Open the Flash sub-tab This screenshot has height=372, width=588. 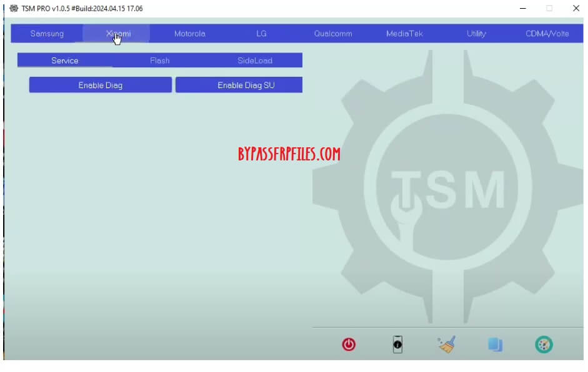coord(159,61)
